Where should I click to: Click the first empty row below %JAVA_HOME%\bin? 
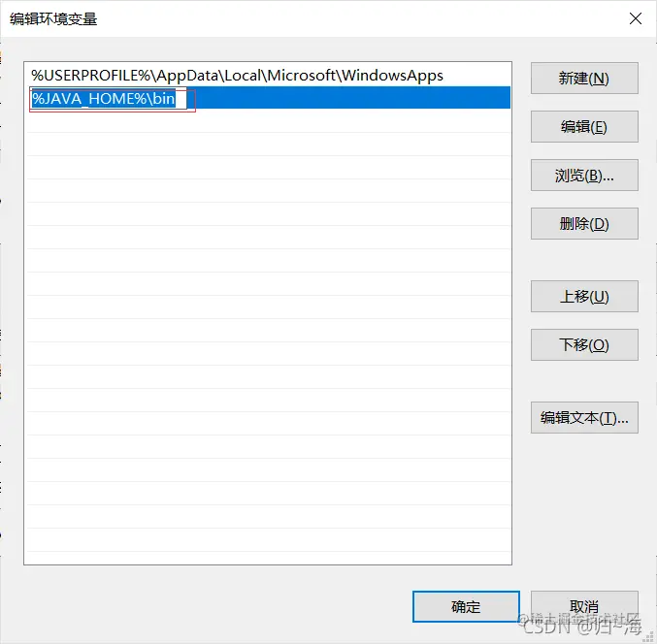[x=269, y=121]
